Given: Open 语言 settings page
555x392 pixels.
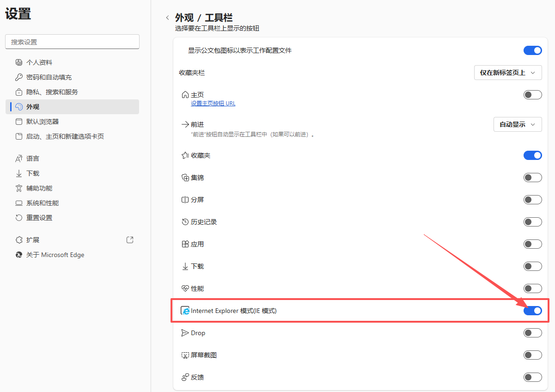Looking at the screenshot, I should (72, 159).
